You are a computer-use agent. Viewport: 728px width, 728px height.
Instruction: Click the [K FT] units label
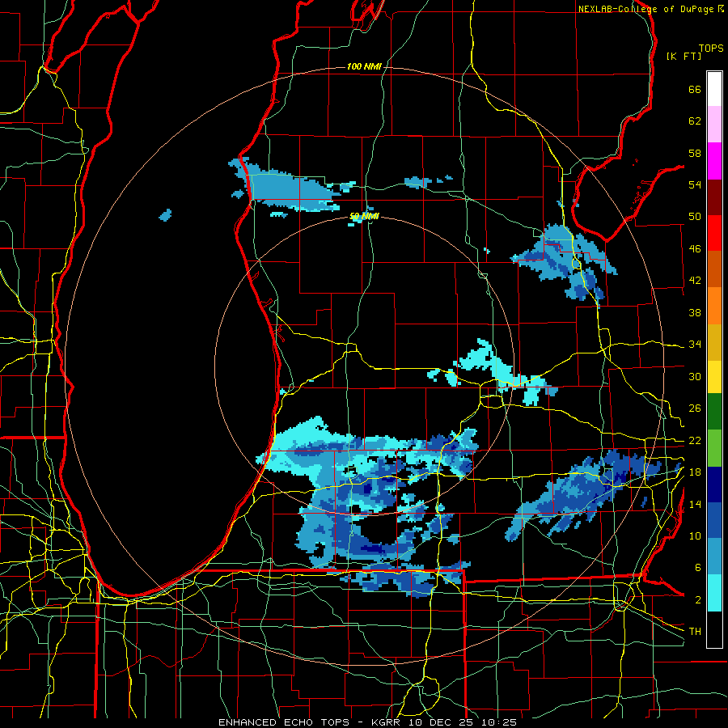tap(684, 56)
